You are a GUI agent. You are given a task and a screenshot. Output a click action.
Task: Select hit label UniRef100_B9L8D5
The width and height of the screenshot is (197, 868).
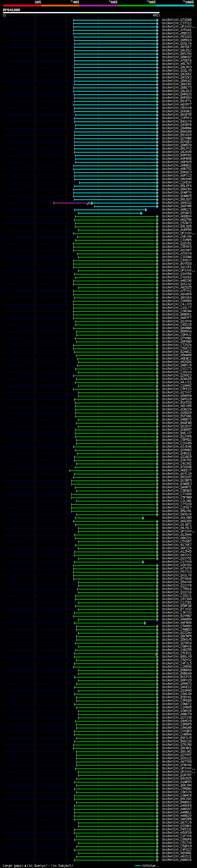pos(177,226)
